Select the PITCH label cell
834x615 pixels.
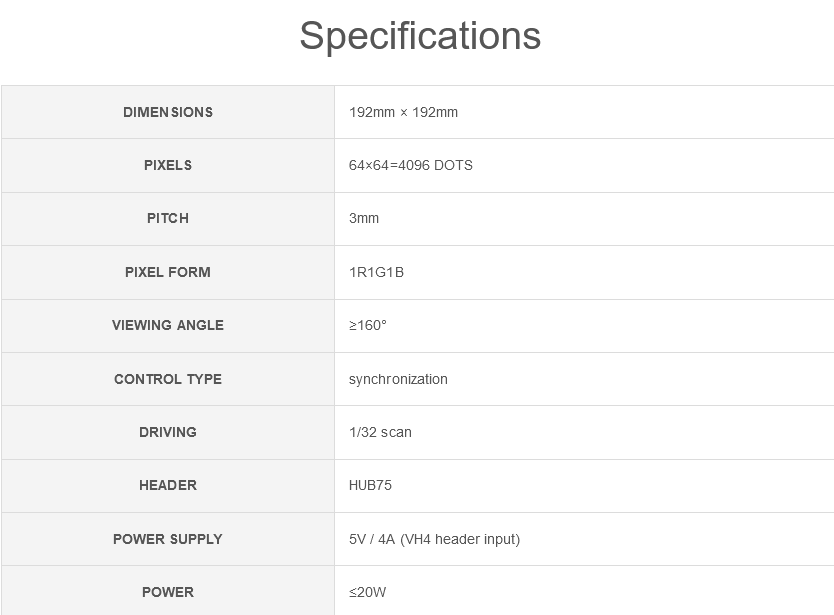click(x=168, y=219)
